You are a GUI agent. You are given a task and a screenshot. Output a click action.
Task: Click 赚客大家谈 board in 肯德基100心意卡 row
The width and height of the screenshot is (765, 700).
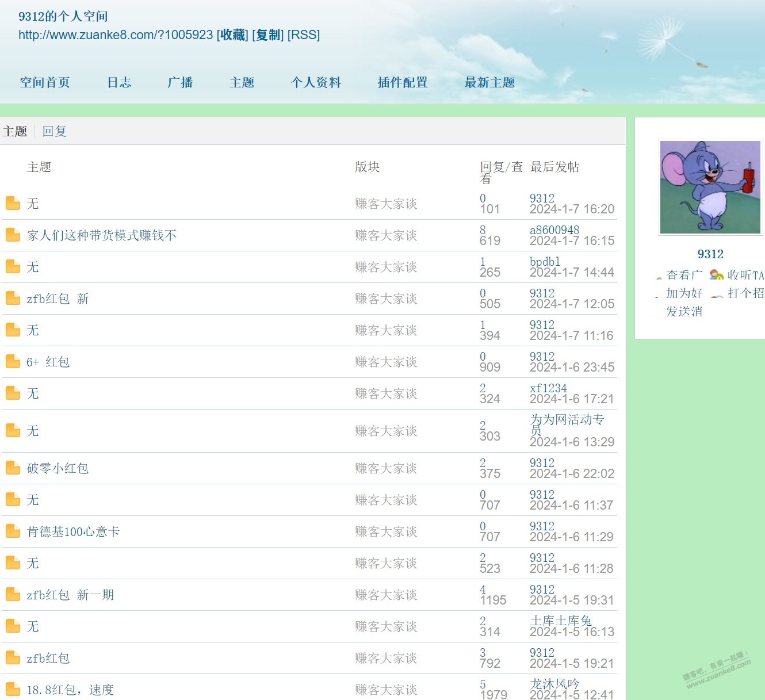pos(386,531)
